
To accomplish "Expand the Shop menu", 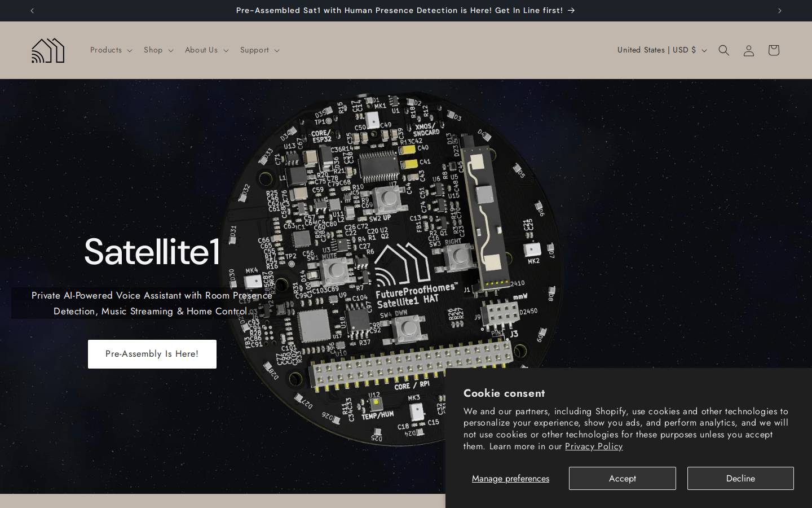I will (158, 50).
